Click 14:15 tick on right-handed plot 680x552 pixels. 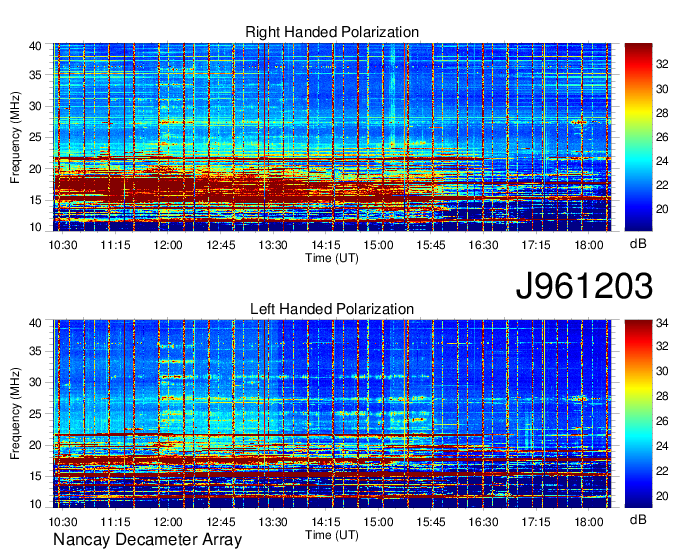pos(326,245)
